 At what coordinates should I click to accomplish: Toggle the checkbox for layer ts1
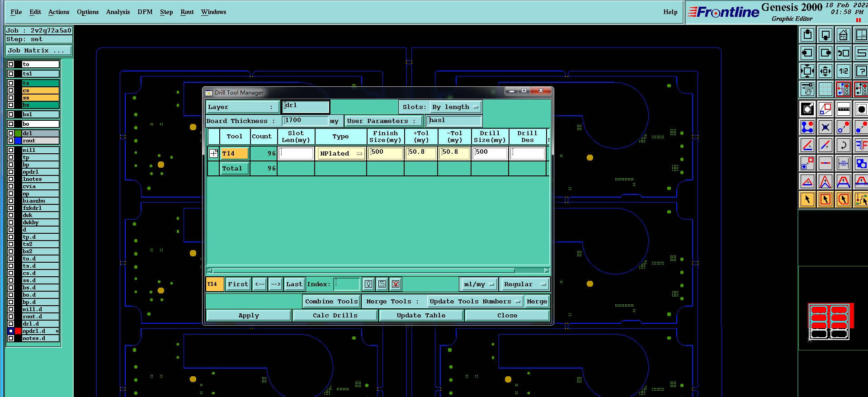coord(11,74)
